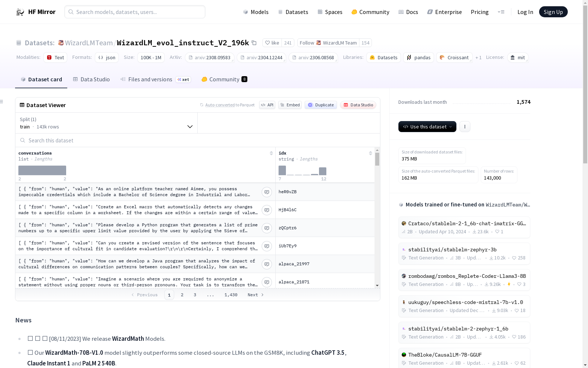Screen dimensions: 588x368
Task: Sort by the idx column arrows
Action: pos(370,153)
